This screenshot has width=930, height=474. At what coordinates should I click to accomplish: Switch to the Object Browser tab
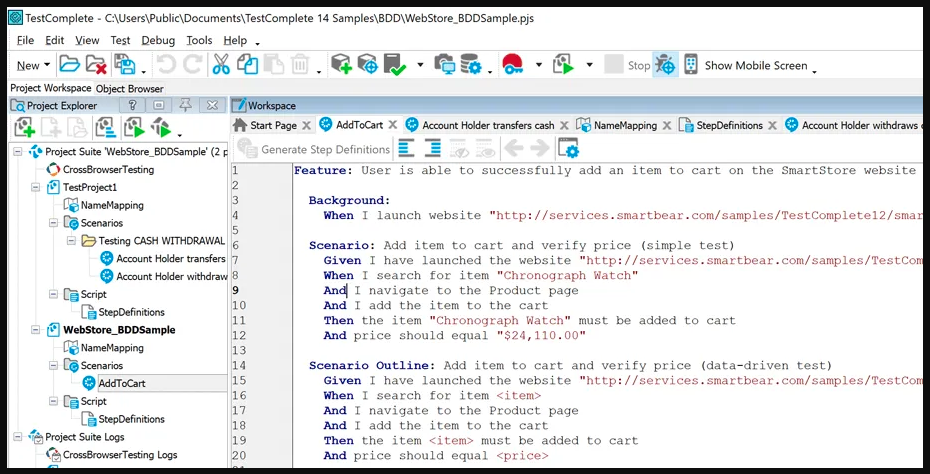click(129, 88)
